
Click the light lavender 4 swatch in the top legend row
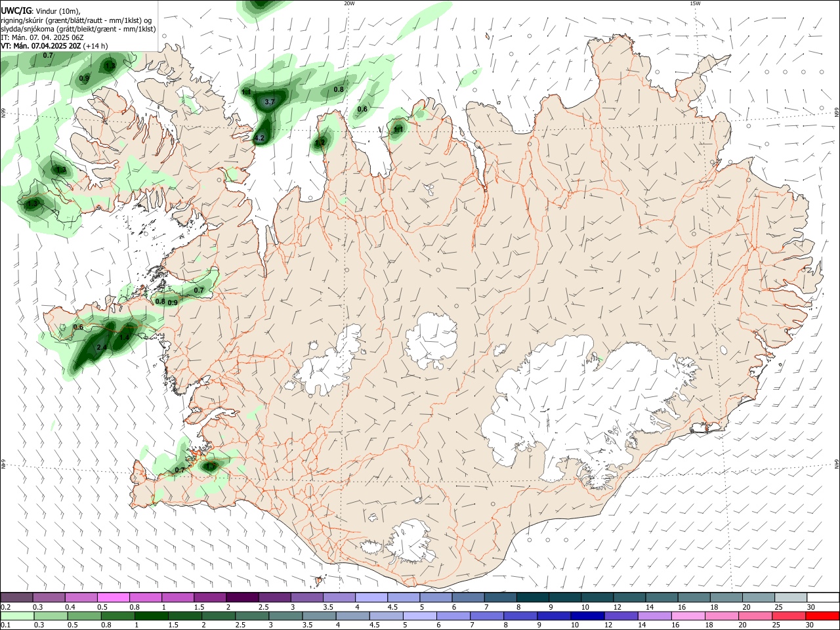click(x=371, y=597)
